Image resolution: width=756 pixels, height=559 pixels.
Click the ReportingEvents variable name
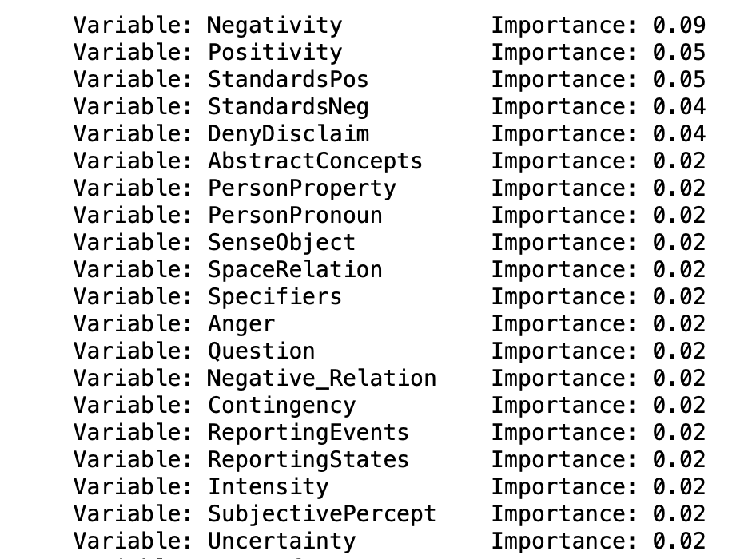pos(308,432)
